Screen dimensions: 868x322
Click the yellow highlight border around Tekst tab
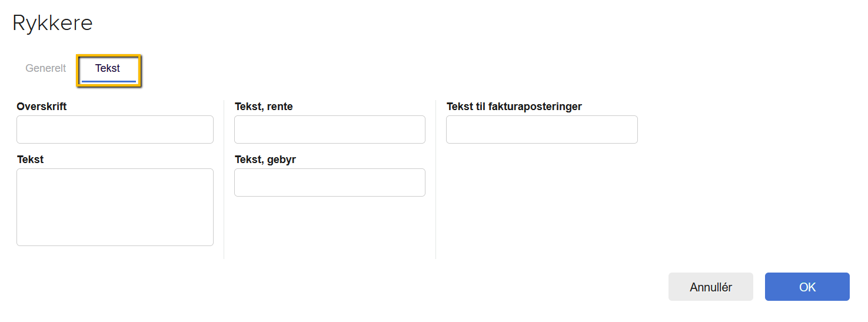click(109, 55)
